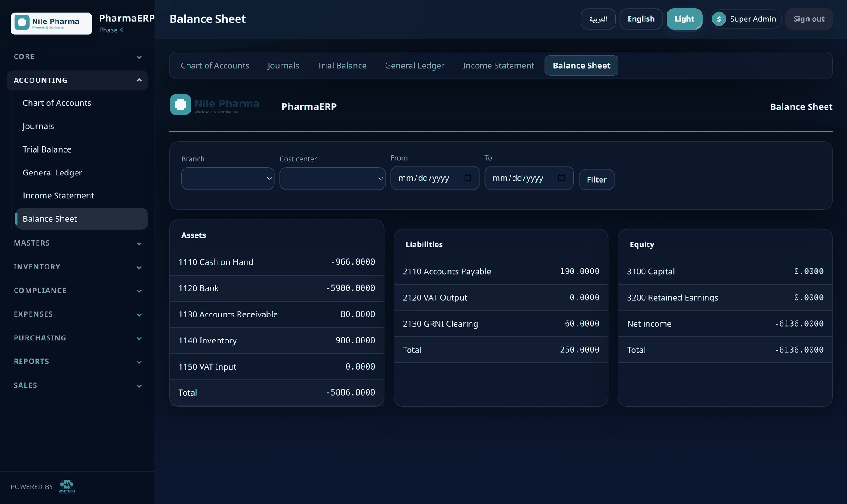This screenshot has width=847, height=504.
Task: Click the Hivetech logo in footer
Action: (67, 486)
